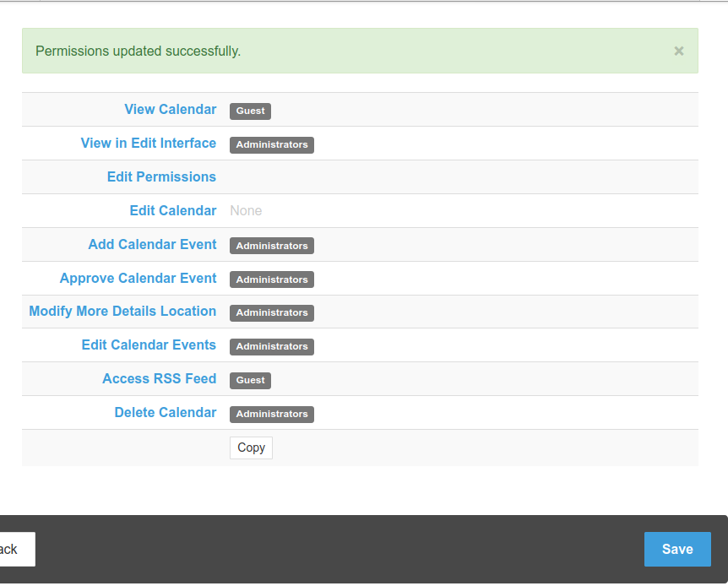The height and width of the screenshot is (586, 728).
Task: Click the None value beside Edit Calendar
Action: (246, 210)
